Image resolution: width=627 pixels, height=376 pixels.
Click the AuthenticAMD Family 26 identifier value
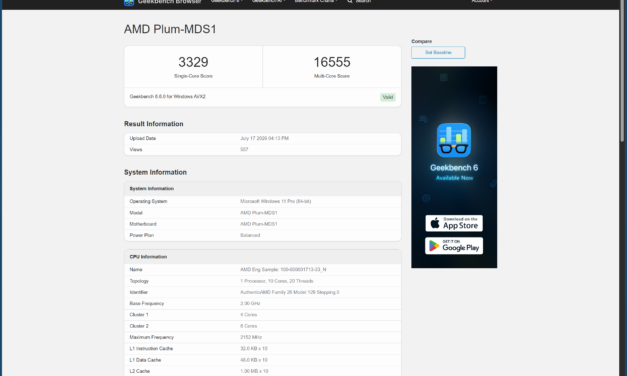click(x=290, y=292)
